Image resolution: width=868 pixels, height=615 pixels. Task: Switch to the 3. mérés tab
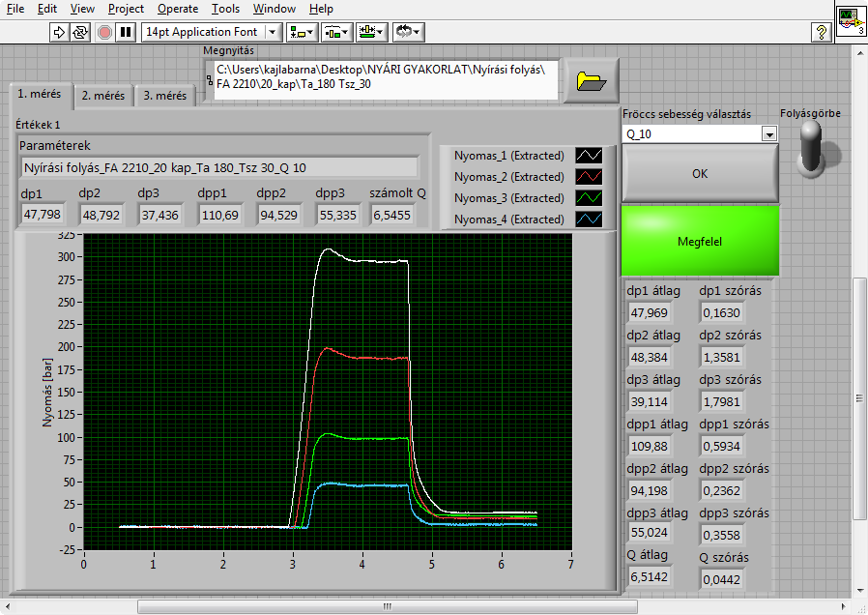(165, 95)
